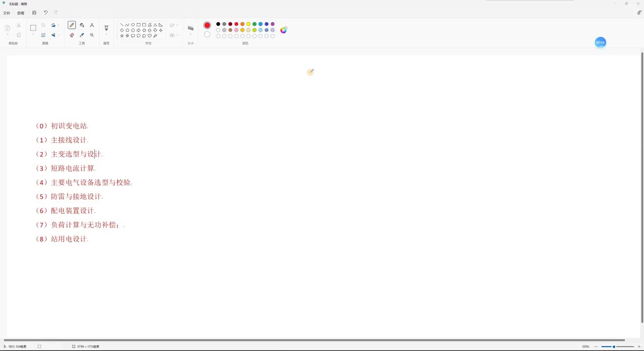Select the Oval shape
The height and width of the screenshot is (351, 644).
133,24
